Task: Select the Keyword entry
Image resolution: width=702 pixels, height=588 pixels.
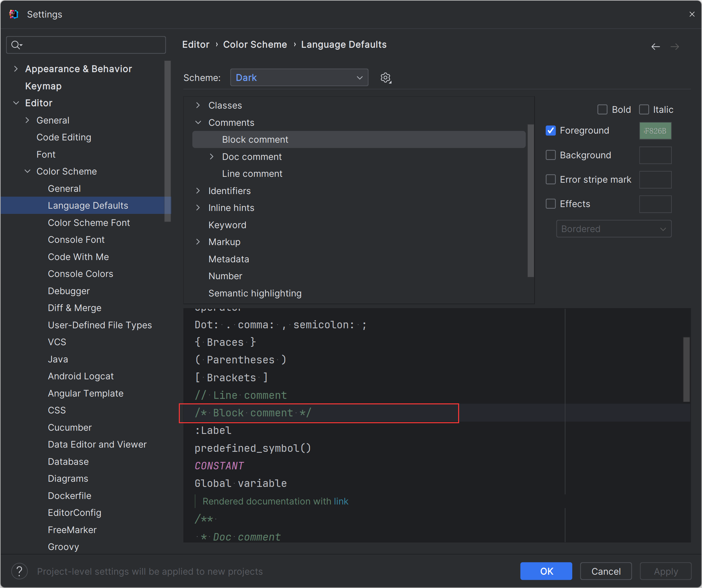Action: click(x=227, y=225)
